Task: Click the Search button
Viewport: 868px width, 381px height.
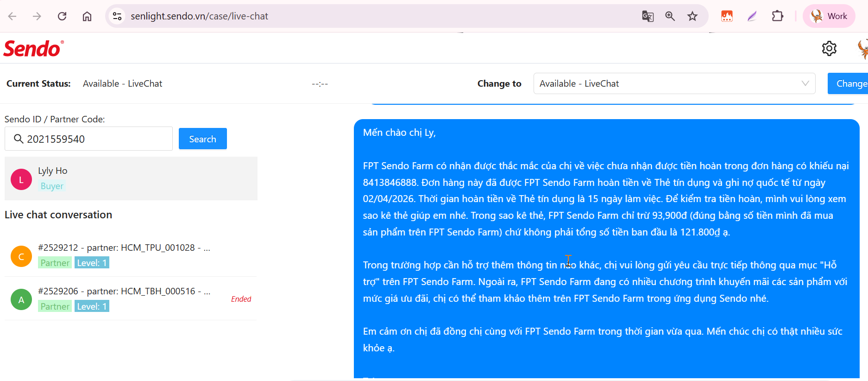Action: [203, 139]
